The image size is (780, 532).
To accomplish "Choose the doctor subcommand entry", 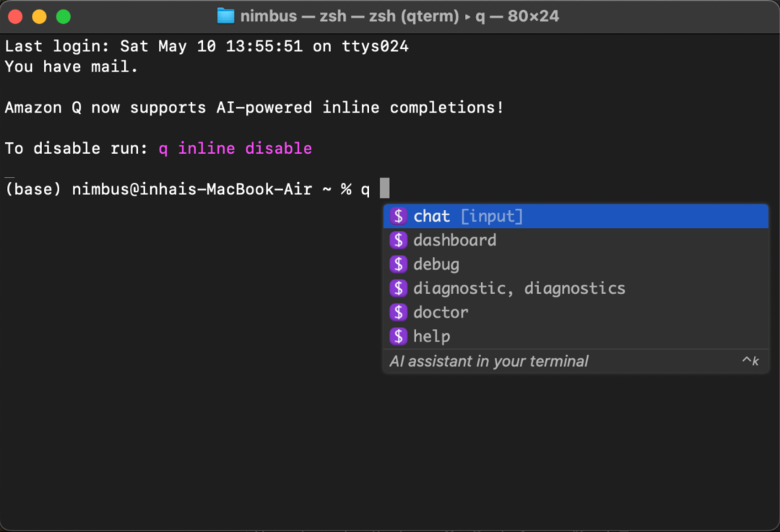I will point(576,313).
